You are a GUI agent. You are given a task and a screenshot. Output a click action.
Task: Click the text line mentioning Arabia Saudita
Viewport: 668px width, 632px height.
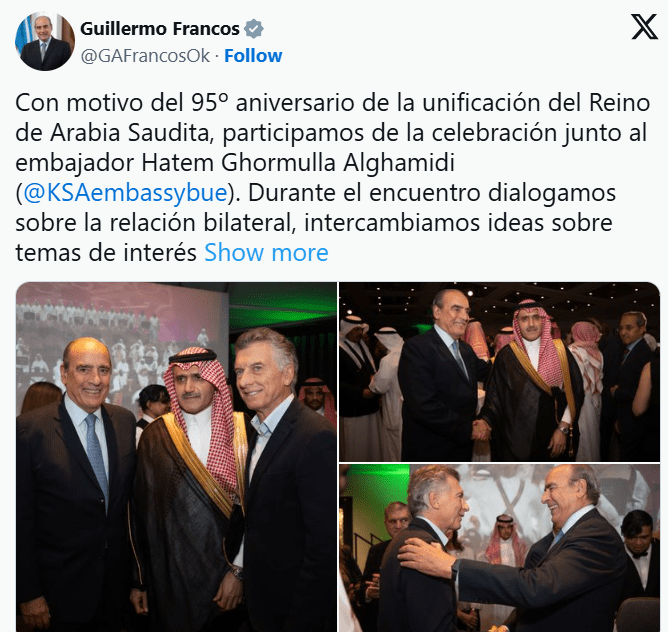(331, 133)
